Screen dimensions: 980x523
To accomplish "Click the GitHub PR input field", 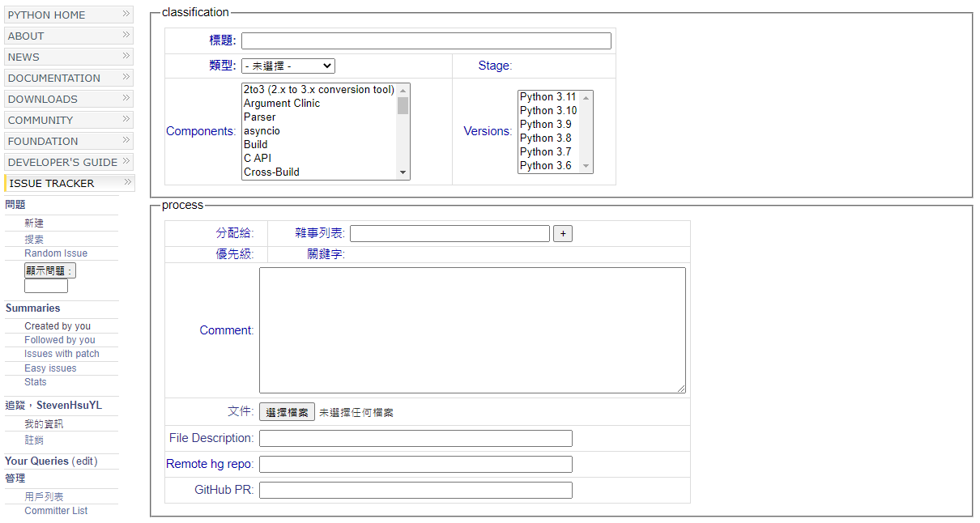I will (x=415, y=490).
